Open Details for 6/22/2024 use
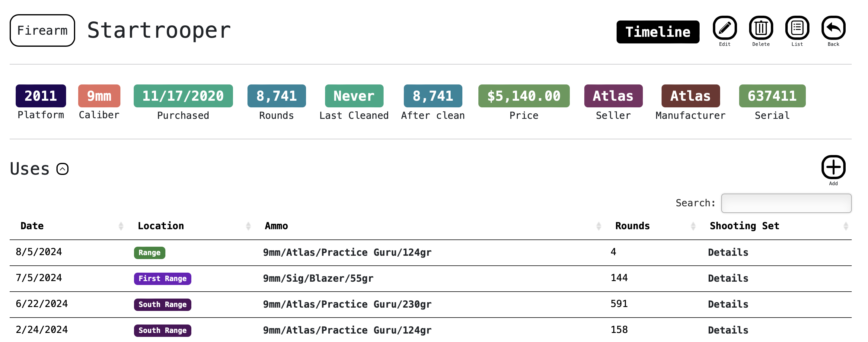Screen dimensions: 868x342 [728, 304]
